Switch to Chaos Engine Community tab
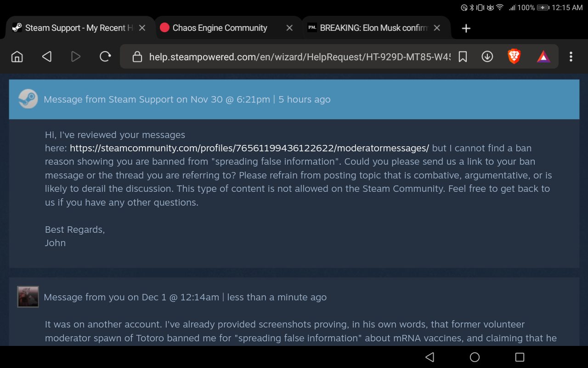This screenshot has width=588, height=368. (220, 28)
